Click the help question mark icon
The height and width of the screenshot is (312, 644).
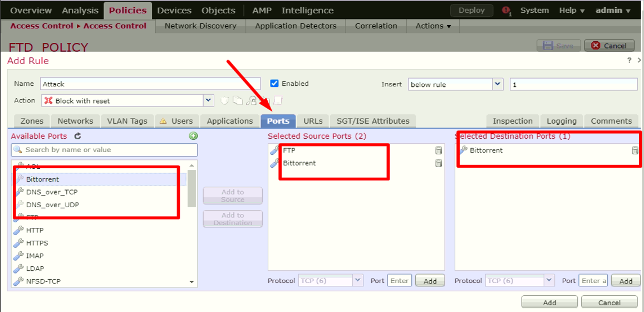(x=630, y=60)
